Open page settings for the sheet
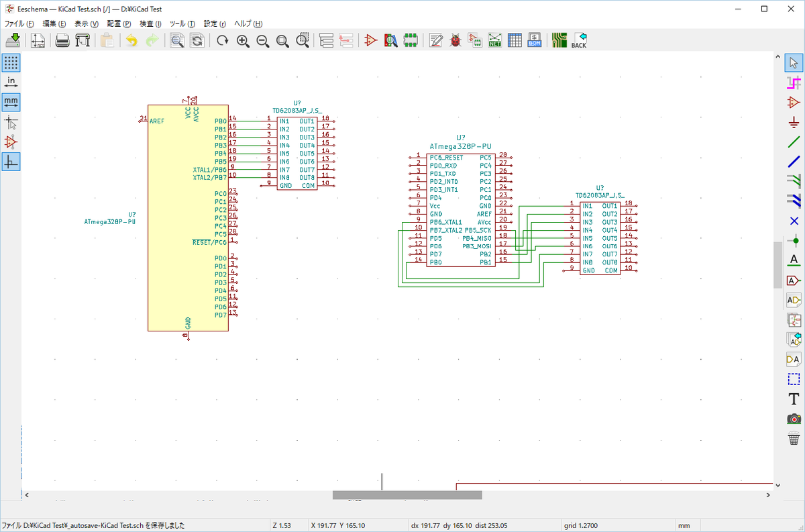 point(38,41)
